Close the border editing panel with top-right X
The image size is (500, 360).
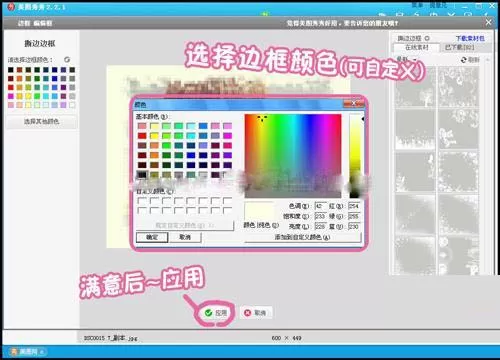click(488, 22)
